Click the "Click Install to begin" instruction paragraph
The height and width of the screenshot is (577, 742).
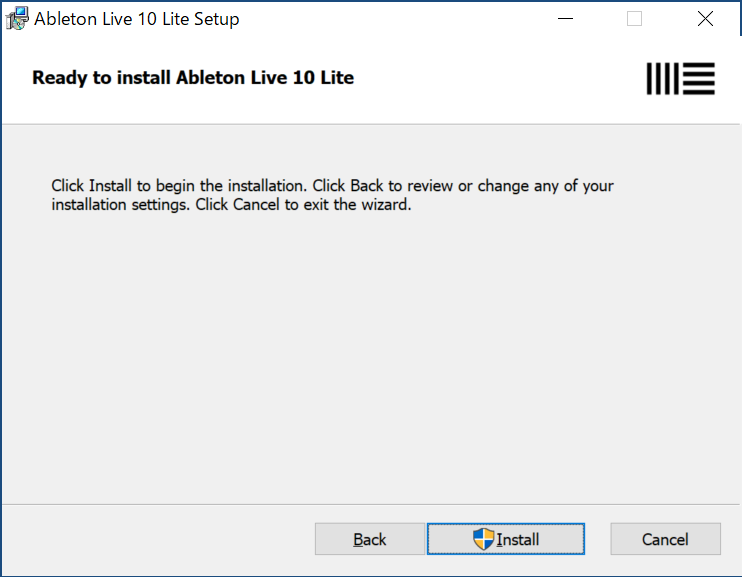(x=332, y=195)
